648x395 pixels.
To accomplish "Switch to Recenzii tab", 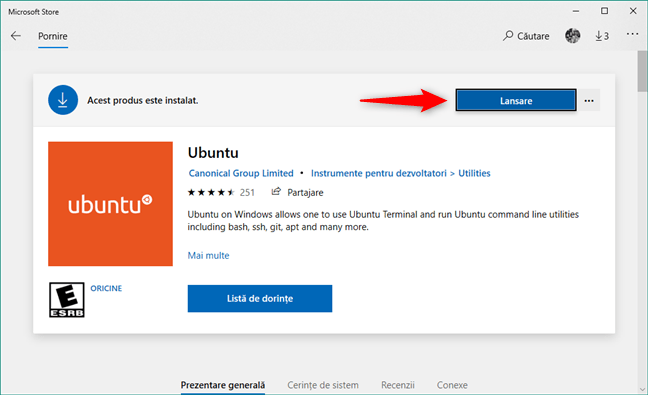I will [398, 385].
